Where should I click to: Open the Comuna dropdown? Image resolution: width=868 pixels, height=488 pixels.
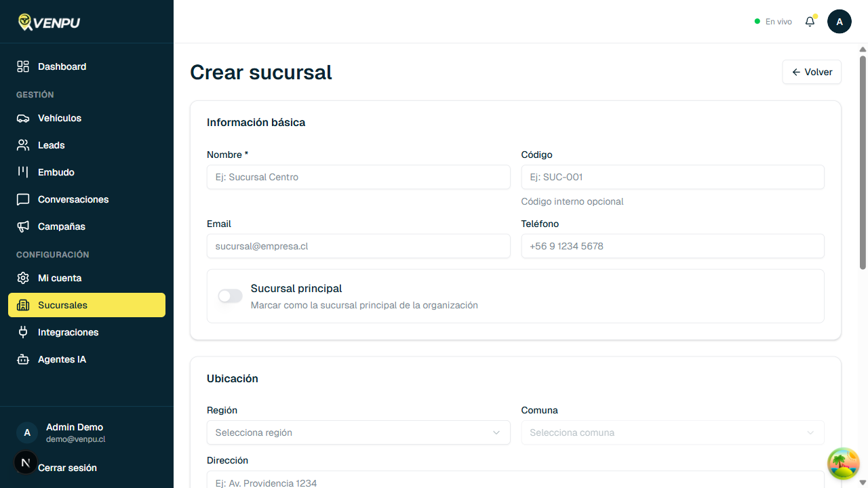(x=672, y=432)
